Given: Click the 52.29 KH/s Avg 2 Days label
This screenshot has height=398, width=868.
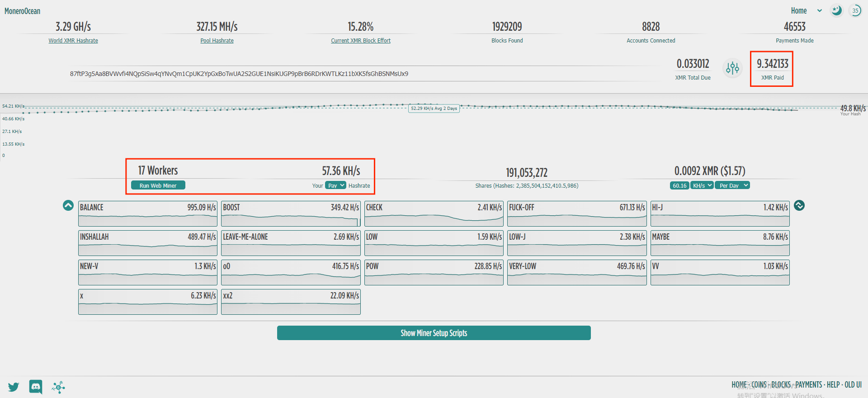Looking at the screenshot, I should 434,109.
